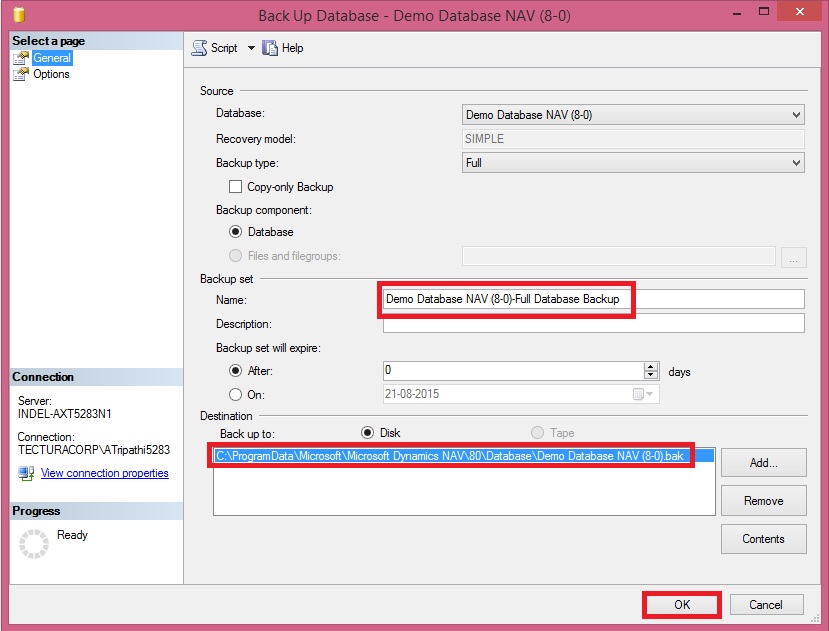829x631 pixels.
Task: Click the OK button to start backup
Action: (x=681, y=604)
